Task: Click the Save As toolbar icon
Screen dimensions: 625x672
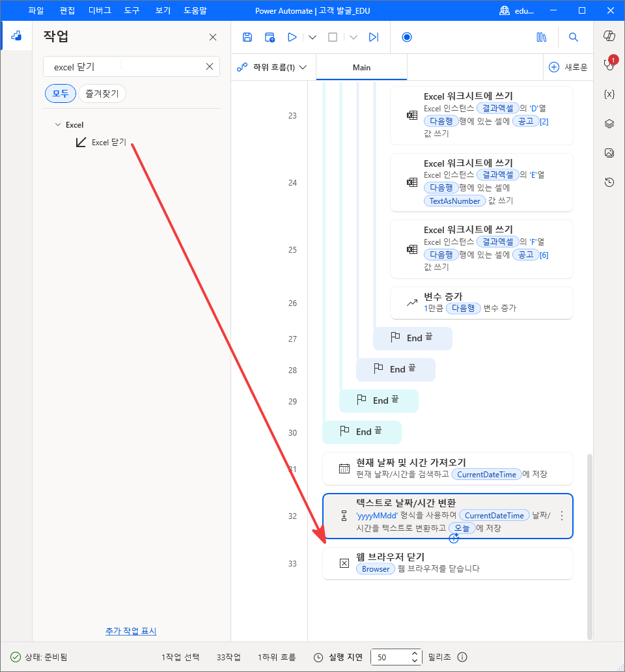Action: click(x=270, y=37)
